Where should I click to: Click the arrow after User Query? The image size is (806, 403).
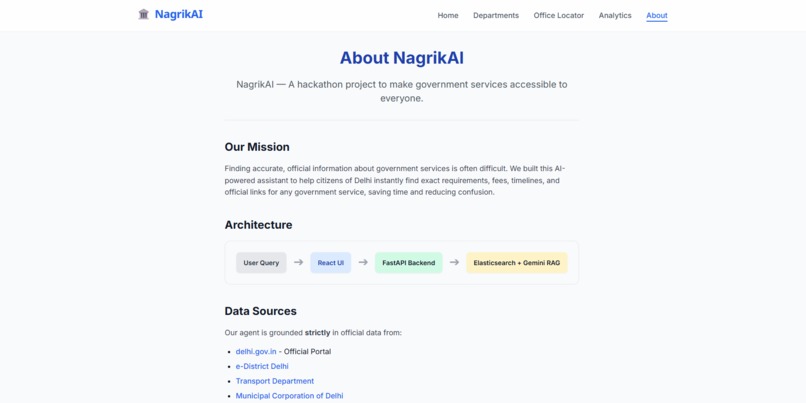(299, 262)
